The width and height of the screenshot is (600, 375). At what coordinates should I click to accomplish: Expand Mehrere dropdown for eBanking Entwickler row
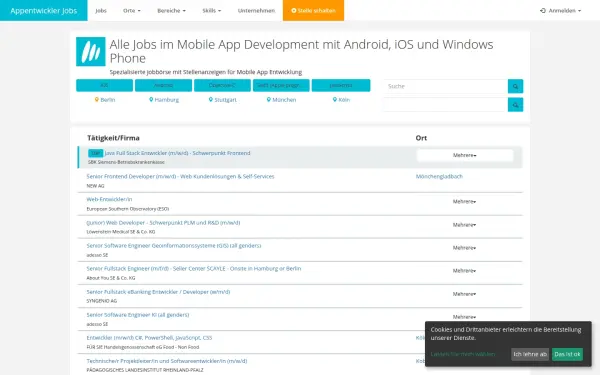(x=465, y=294)
